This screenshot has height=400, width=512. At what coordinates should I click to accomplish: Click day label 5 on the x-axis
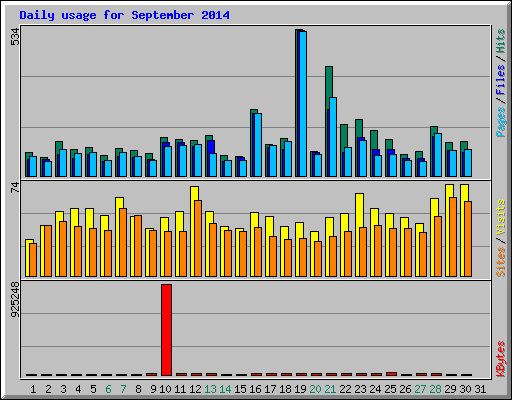point(93,389)
